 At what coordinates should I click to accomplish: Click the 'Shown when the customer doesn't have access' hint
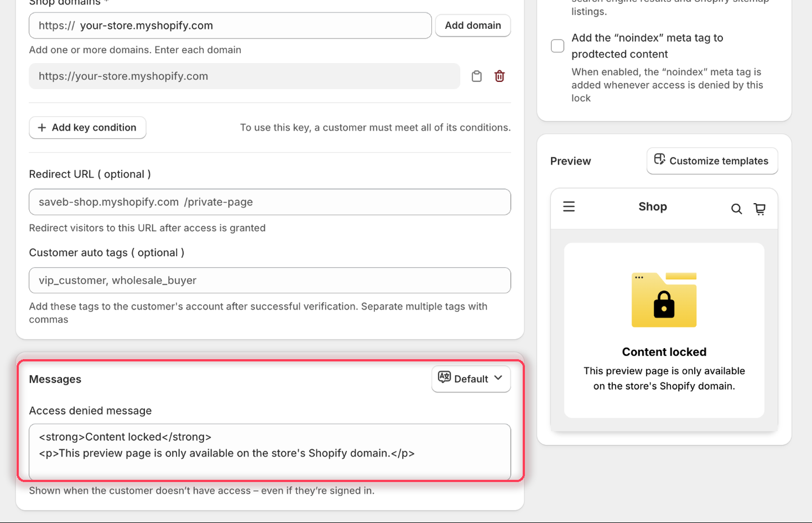point(202,490)
